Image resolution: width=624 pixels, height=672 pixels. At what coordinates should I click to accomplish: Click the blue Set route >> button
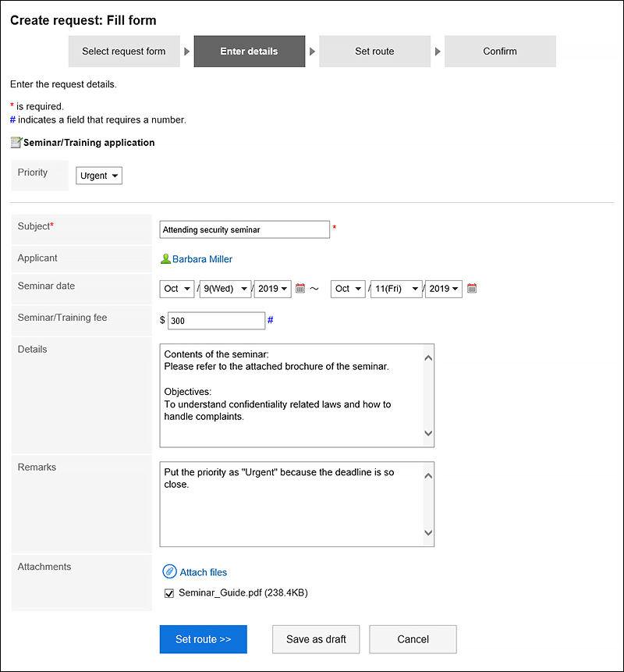[204, 639]
